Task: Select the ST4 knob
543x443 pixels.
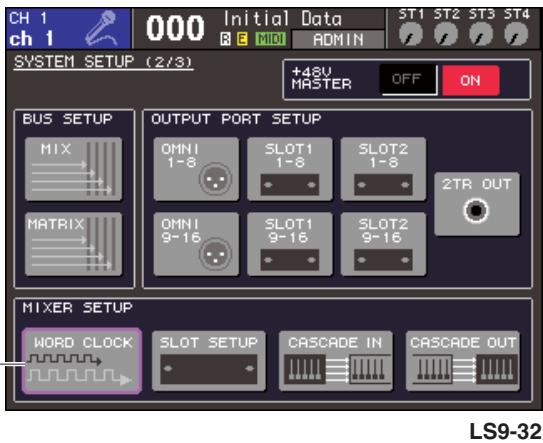Action: click(x=516, y=34)
